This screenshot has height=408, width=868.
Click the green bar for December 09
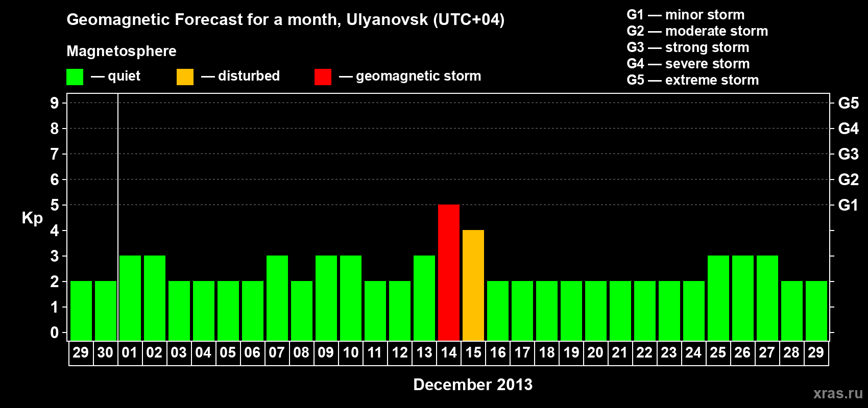[x=326, y=298]
